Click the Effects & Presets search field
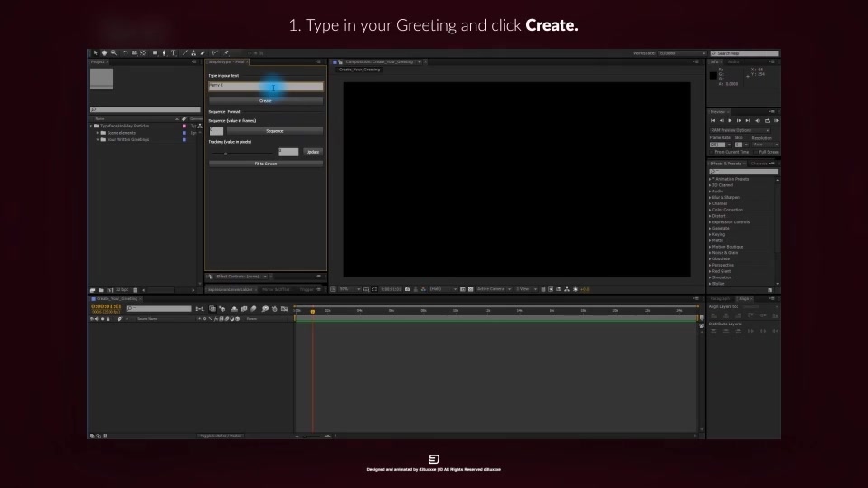The image size is (868, 488). (x=743, y=172)
